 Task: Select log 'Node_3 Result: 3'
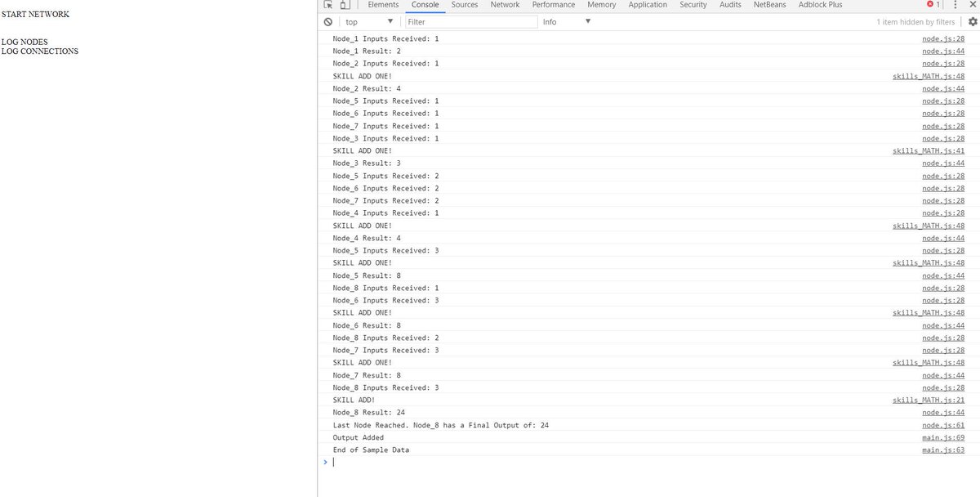367,163
